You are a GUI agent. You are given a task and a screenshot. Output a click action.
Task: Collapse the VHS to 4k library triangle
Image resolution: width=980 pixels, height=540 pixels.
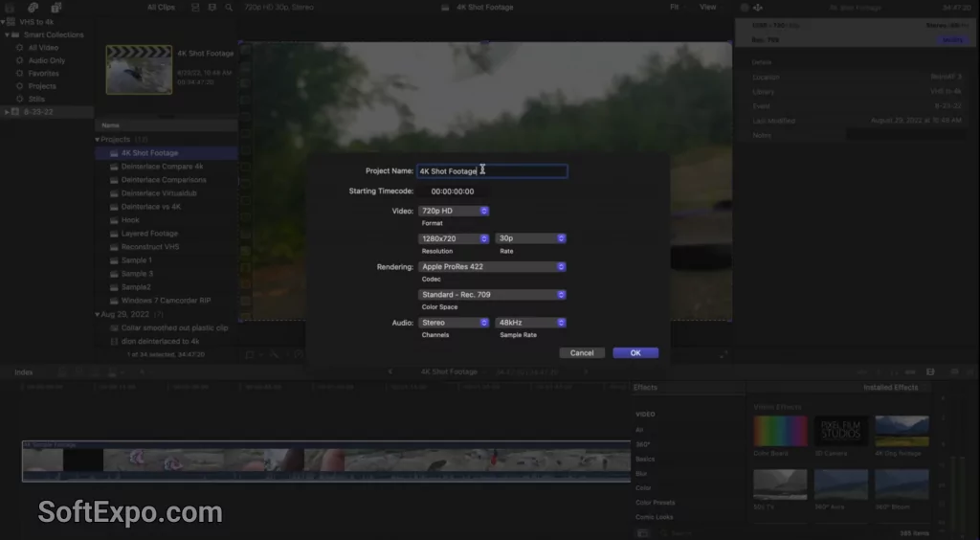tap(3, 22)
